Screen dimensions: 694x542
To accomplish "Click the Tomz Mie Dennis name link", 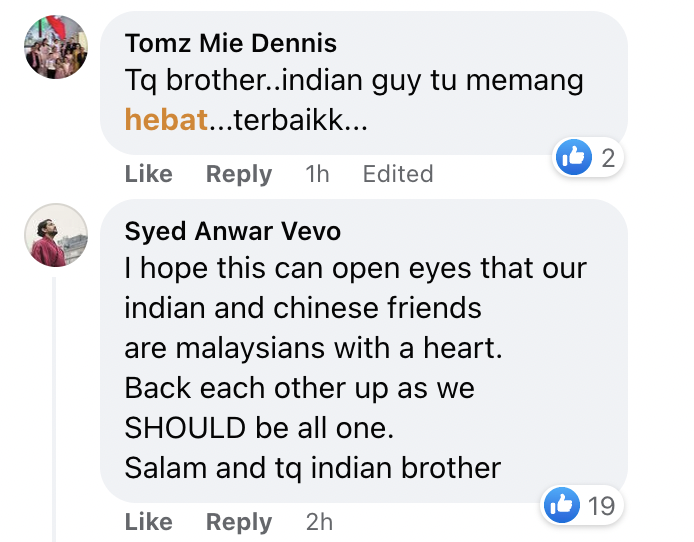I will click(x=230, y=43).
